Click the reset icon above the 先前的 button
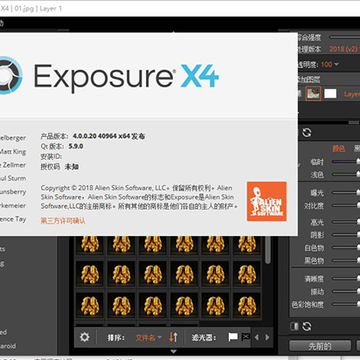 307,327
